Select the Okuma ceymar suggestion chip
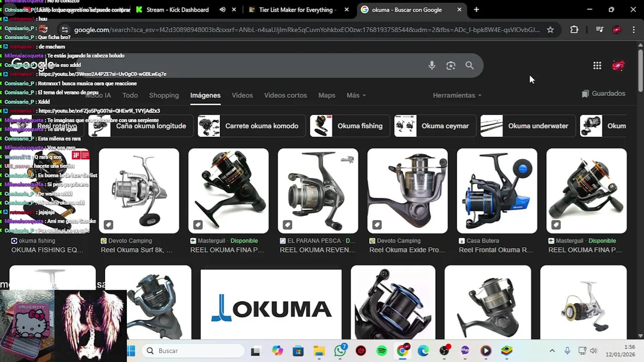The width and height of the screenshot is (644, 362). point(434,126)
